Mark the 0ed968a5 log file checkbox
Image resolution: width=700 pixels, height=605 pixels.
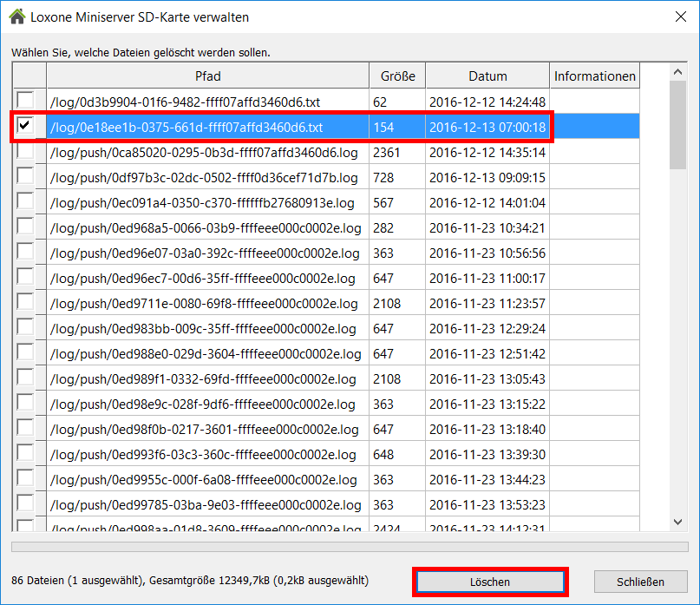tap(25, 227)
